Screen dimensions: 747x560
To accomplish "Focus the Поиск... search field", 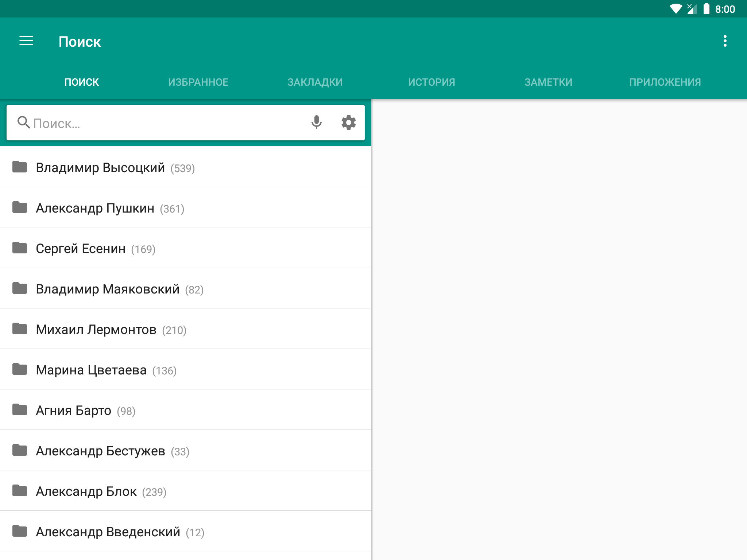I will click(186, 123).
